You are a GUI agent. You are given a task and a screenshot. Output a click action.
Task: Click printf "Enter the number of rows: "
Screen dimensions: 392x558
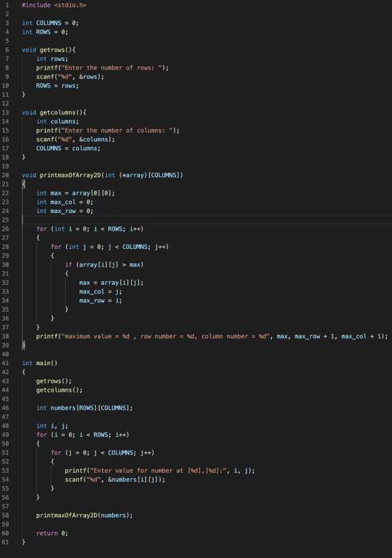click(103, 68)
